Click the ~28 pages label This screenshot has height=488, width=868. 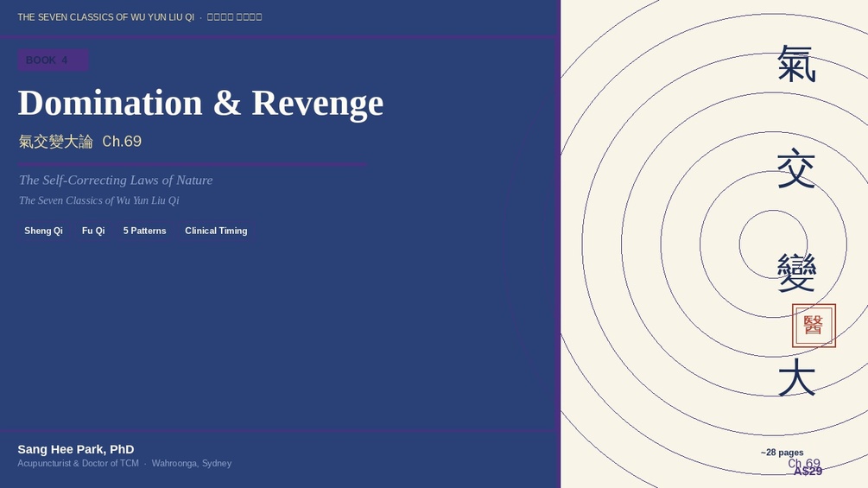point(782,453)
